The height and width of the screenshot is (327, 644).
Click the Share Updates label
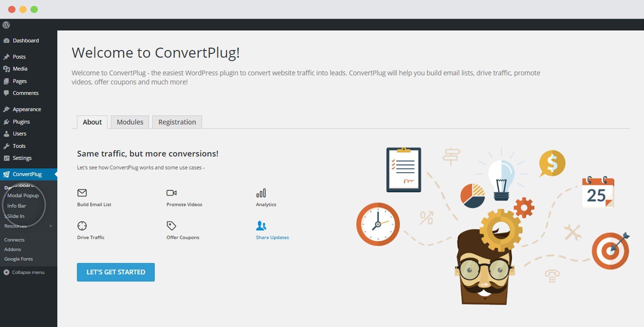pyautogui.click(x=272, y=237)
